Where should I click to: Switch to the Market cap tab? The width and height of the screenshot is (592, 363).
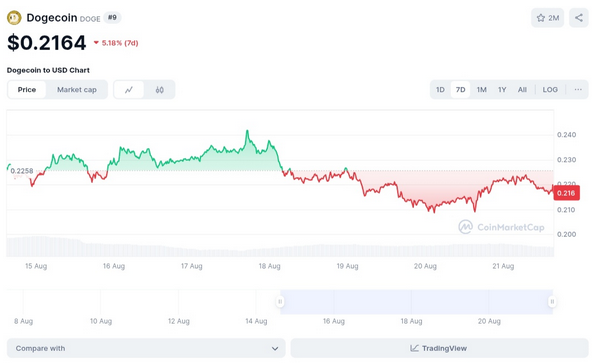tap(77, 90)
